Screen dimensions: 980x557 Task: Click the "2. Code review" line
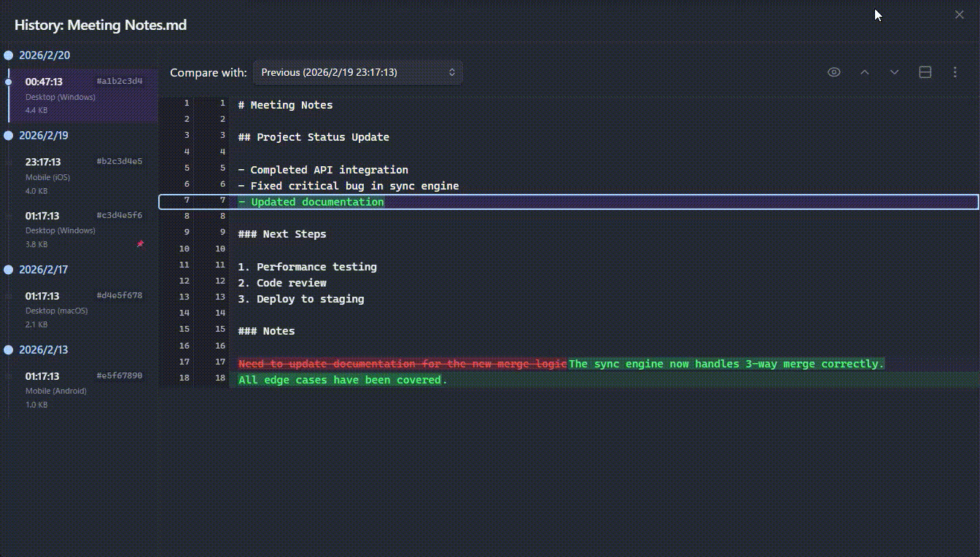point(282,283)
